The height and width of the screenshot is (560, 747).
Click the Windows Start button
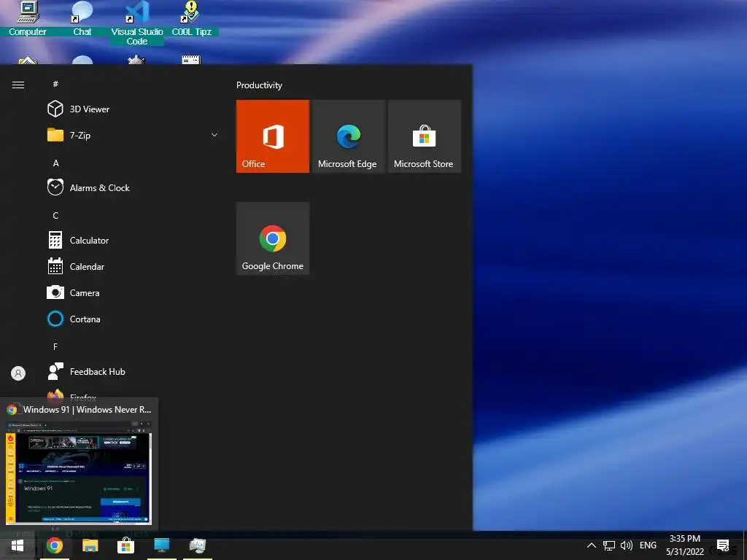(x=18, y=545)
